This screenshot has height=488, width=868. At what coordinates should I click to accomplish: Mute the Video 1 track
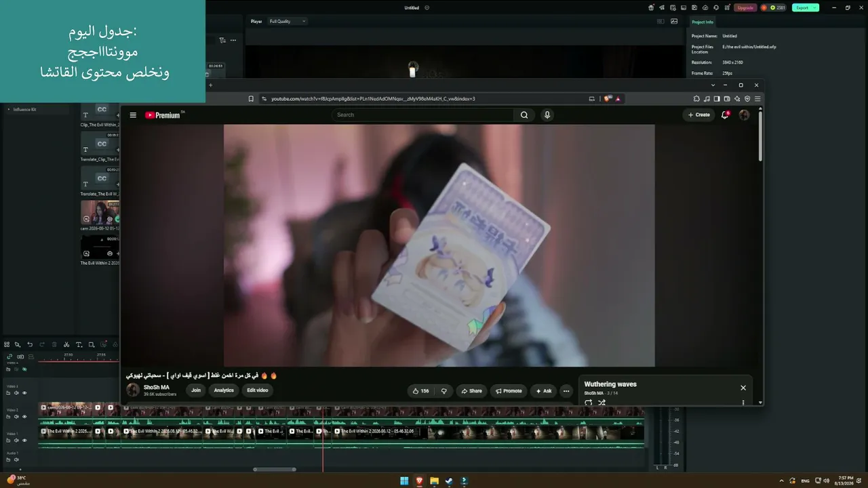pos(16,441)
